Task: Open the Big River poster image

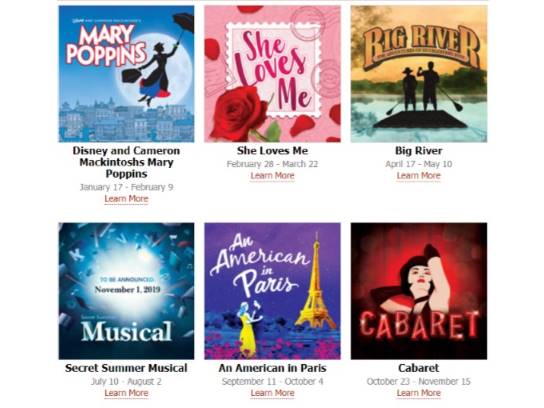Action: 419,74
